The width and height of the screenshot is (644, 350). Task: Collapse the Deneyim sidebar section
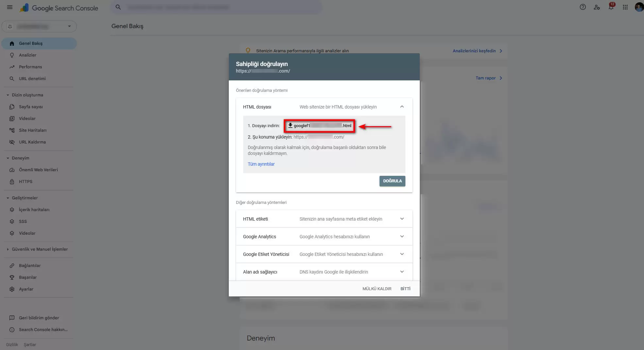[8, 158]
